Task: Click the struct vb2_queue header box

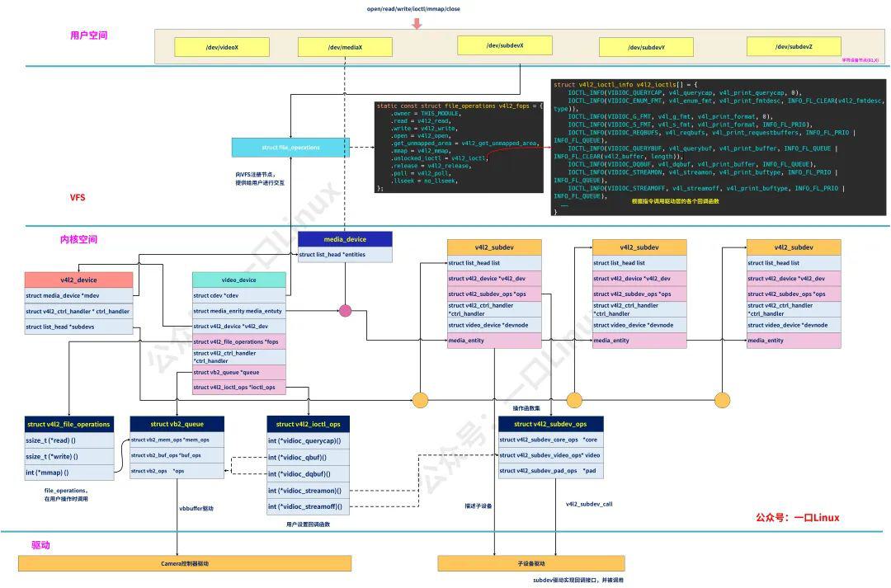Action: coord(177,424)
